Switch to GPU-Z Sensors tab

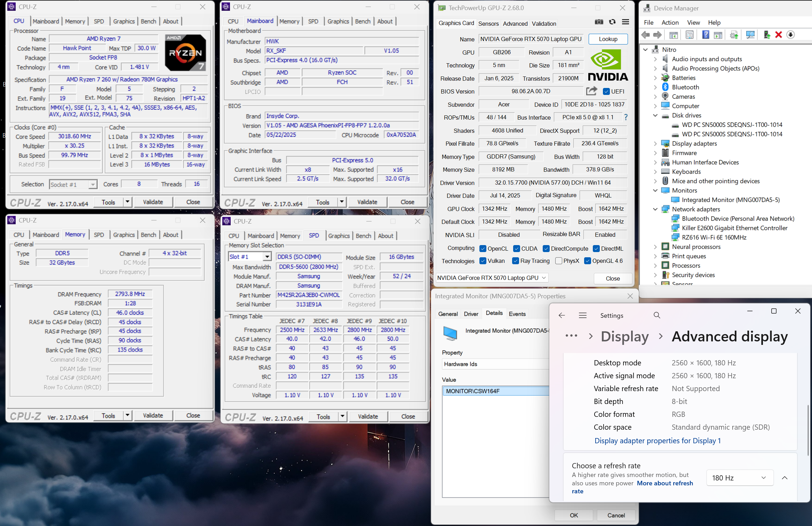tap(488, 24)
